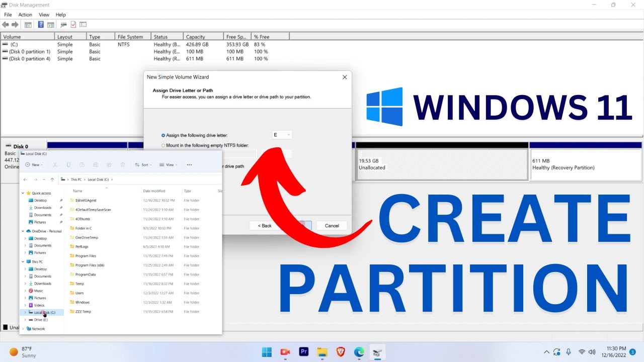Image resolution: width=644 pixels, height=362 pixels.
Task: Select the (C:) volume row
Action: coord(146,44)
